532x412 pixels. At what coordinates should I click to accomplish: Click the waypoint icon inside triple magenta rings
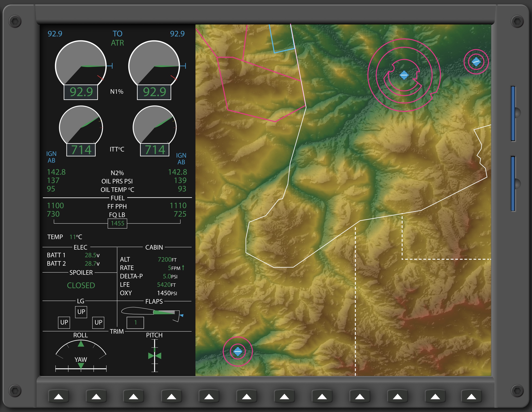[404, 75]
